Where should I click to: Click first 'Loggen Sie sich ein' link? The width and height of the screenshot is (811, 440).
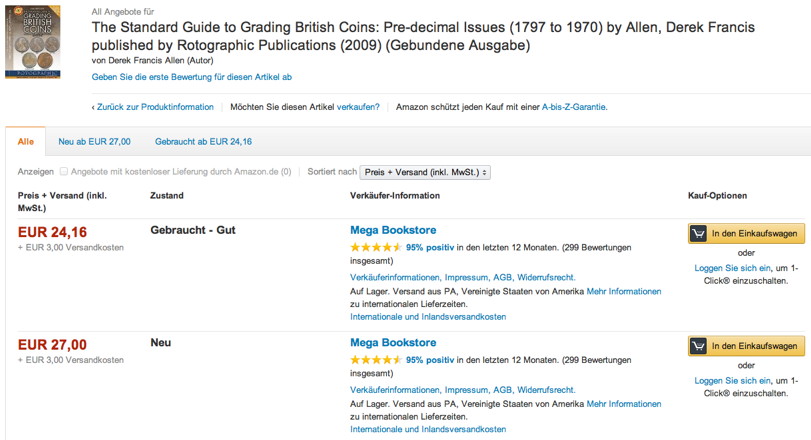pos(732,268)
